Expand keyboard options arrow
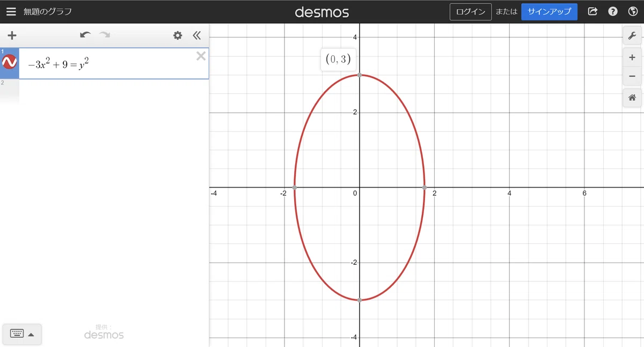The image size is (644, 347). [31, 335]
